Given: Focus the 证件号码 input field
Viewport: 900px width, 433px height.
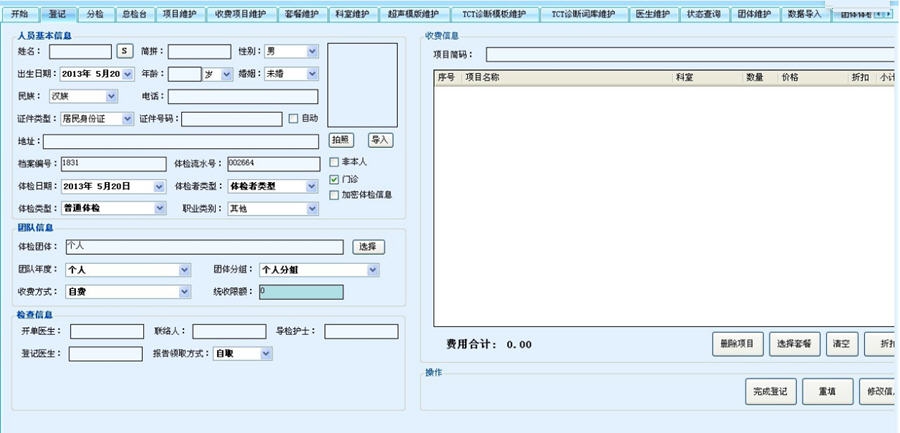Looking at the screenshot, I should coord(232,119).
